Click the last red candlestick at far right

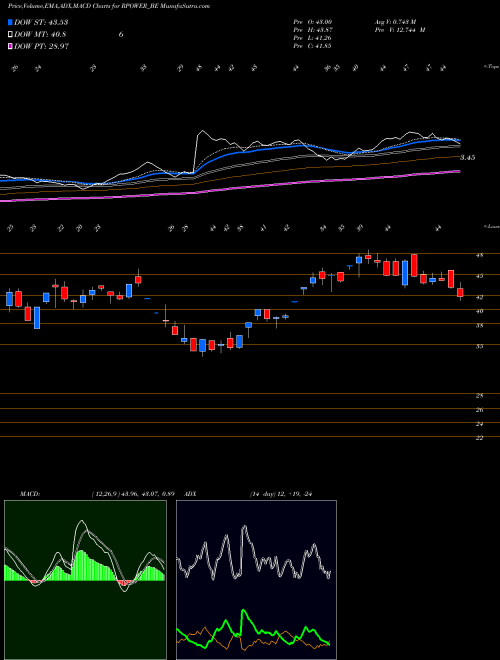click(460, 292)
